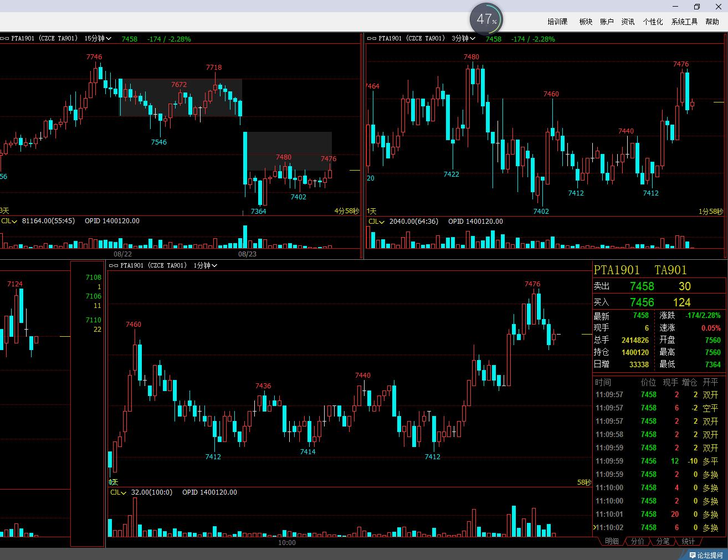Click the link icon beside the 1分钟 chart title
Screen dimensions: 728x560
click(x=114, y=266)
